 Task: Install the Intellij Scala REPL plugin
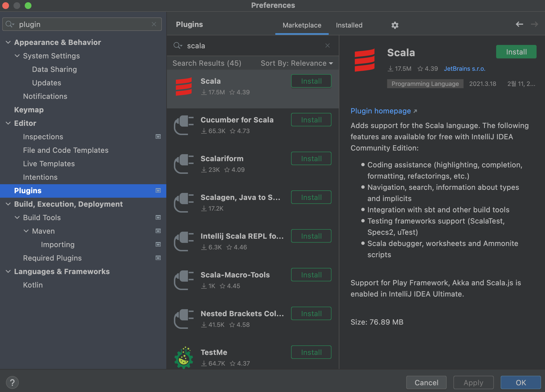pos(311,236)
